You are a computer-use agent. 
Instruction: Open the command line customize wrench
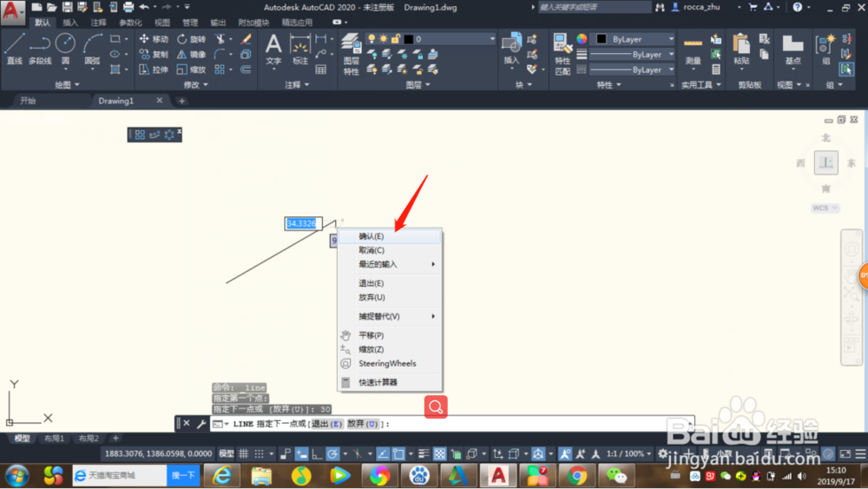(201, 424)
